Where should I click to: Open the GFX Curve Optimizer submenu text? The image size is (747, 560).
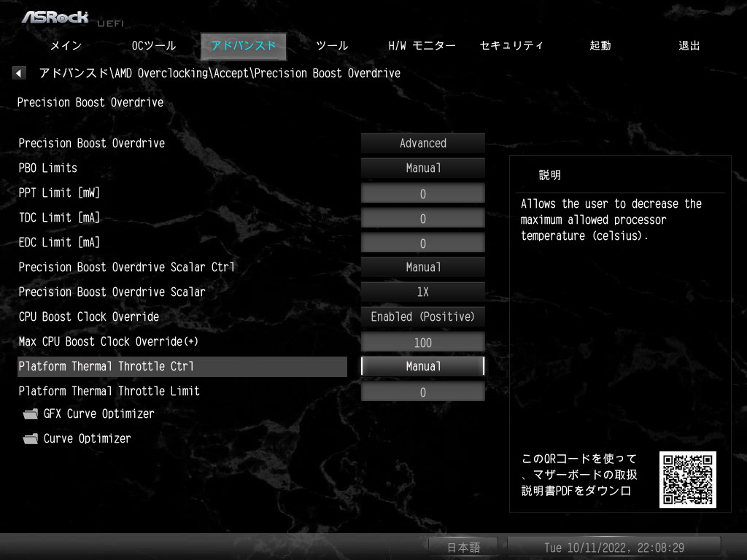[x=98, y=414]
